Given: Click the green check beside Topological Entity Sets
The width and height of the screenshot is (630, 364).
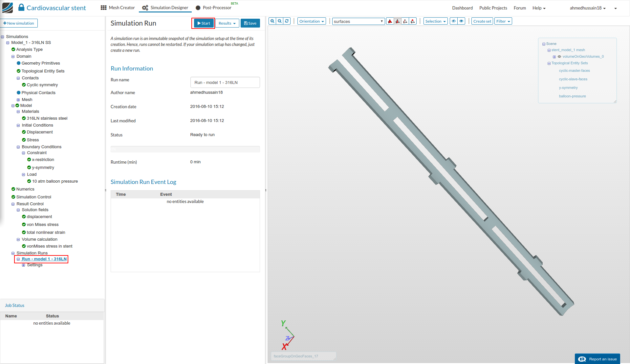Looking at the screenshot, I should point(19,71).
